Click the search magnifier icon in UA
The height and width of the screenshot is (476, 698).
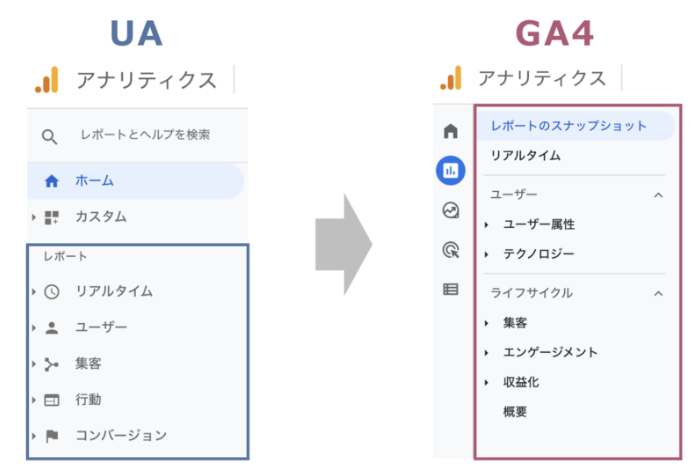click(x=49, y=137)
